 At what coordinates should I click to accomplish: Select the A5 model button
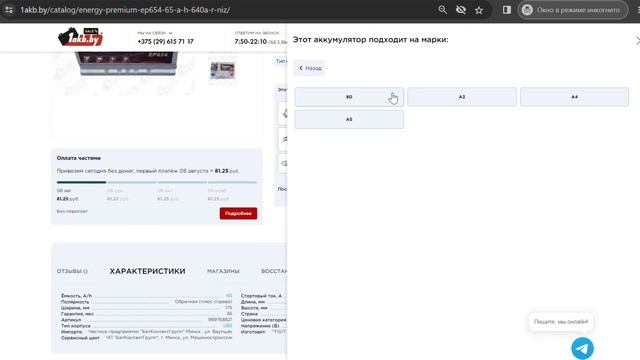coord(349,119)
